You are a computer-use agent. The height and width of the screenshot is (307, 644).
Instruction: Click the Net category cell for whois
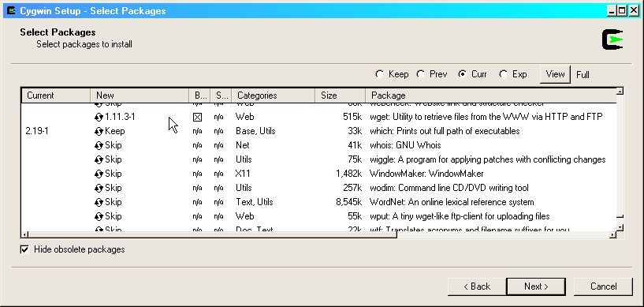[242, 145]
